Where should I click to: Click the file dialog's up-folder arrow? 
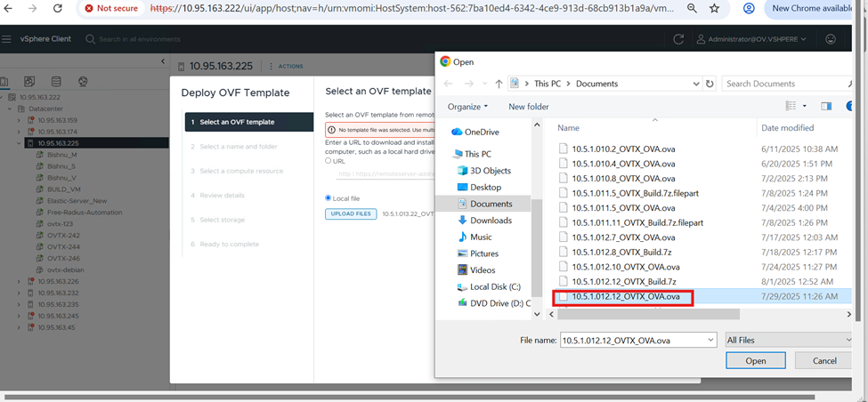(498, 84)
